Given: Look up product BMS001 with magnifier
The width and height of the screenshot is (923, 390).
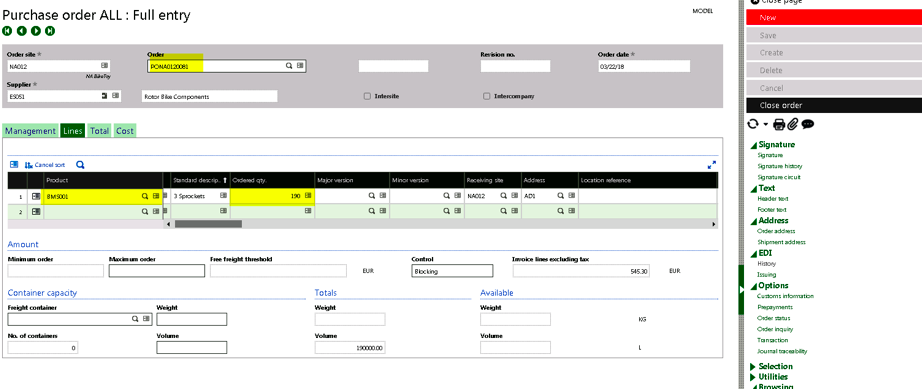Looking at the screenshot, I should pos(145,196).
